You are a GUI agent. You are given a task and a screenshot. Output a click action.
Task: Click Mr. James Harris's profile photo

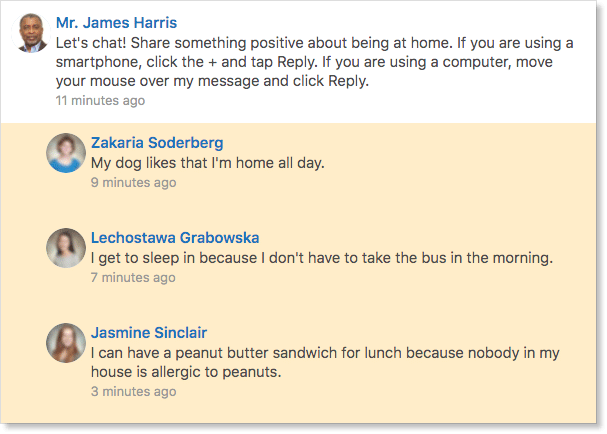34,34
